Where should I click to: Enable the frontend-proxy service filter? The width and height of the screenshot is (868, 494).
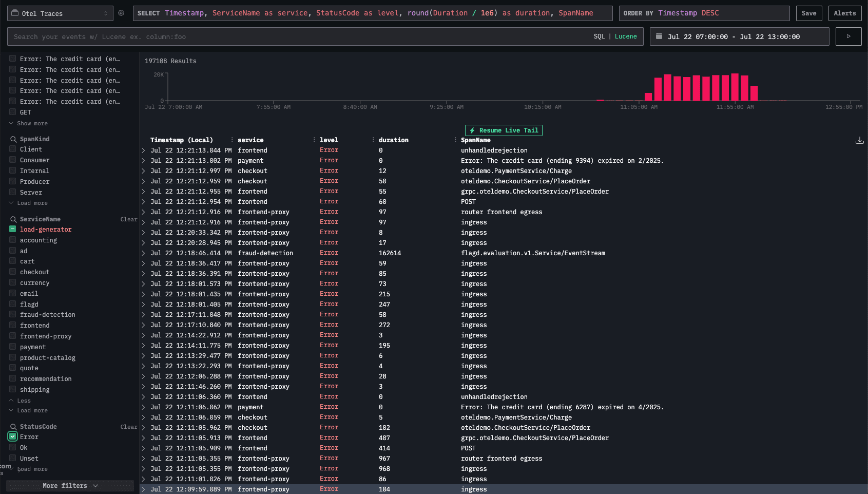(13, 336)
